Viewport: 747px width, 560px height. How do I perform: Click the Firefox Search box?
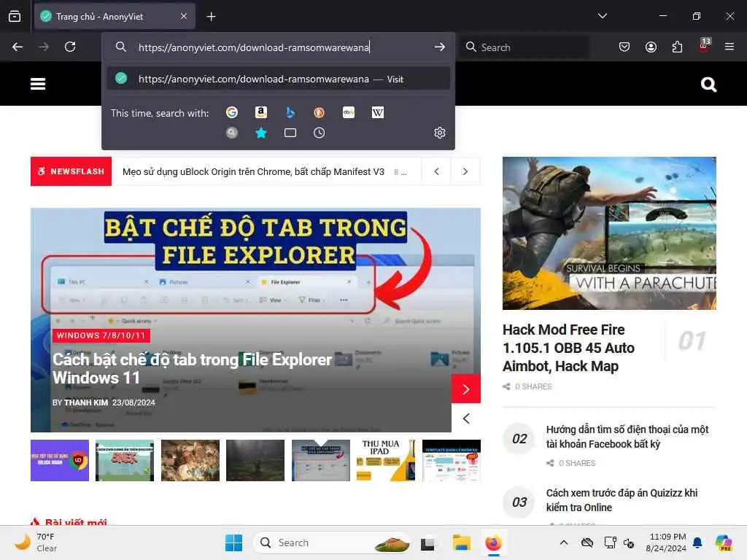click(524, 47)
